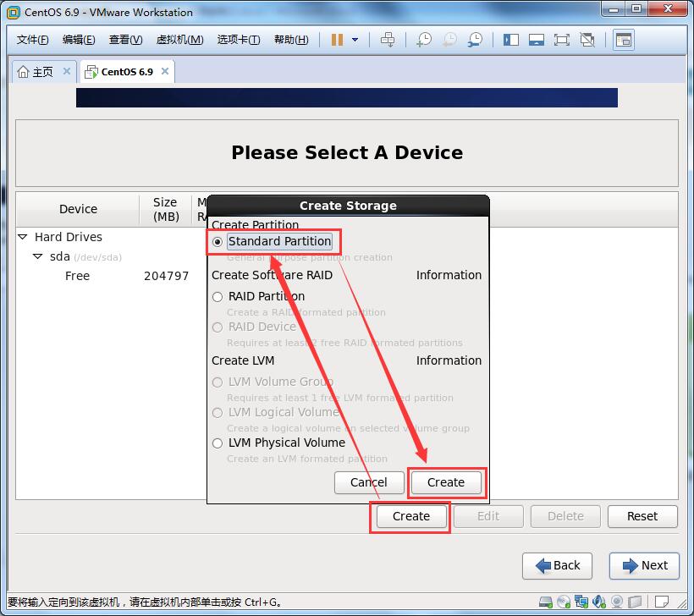Send Ctrl+Alt+Del to the virtual machine

pyautogui.click(x=388, y=40)
